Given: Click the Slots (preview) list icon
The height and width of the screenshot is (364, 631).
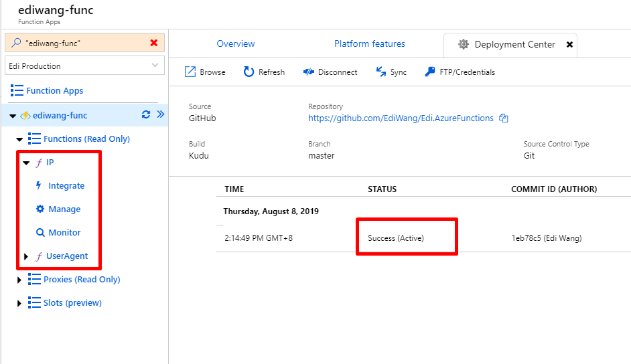Looking at the screenshot, I should (34, 302).
